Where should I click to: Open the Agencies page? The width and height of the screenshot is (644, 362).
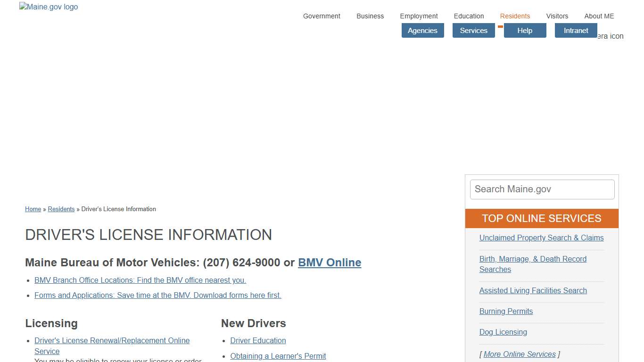click(422, 30)
